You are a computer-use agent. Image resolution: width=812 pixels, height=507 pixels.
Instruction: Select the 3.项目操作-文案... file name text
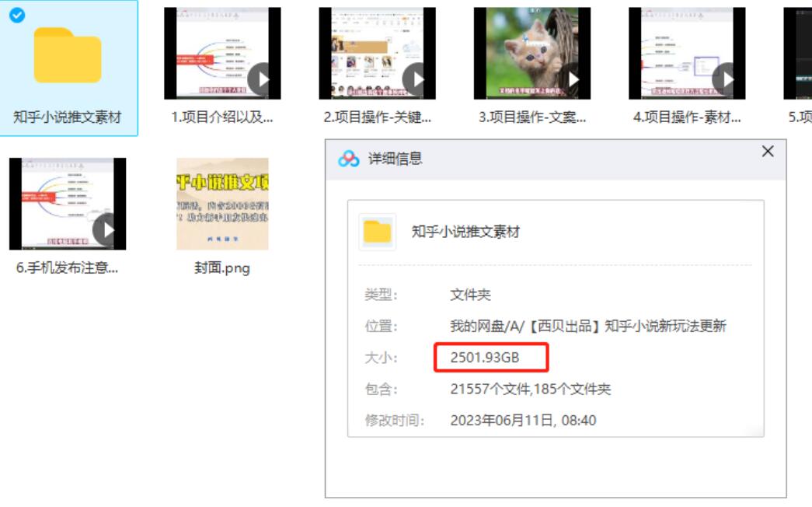pos(532,117)
